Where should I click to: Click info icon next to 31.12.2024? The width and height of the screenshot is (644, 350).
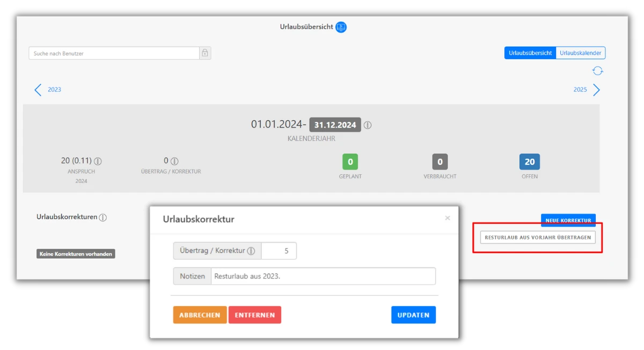(x=368, y=125)
